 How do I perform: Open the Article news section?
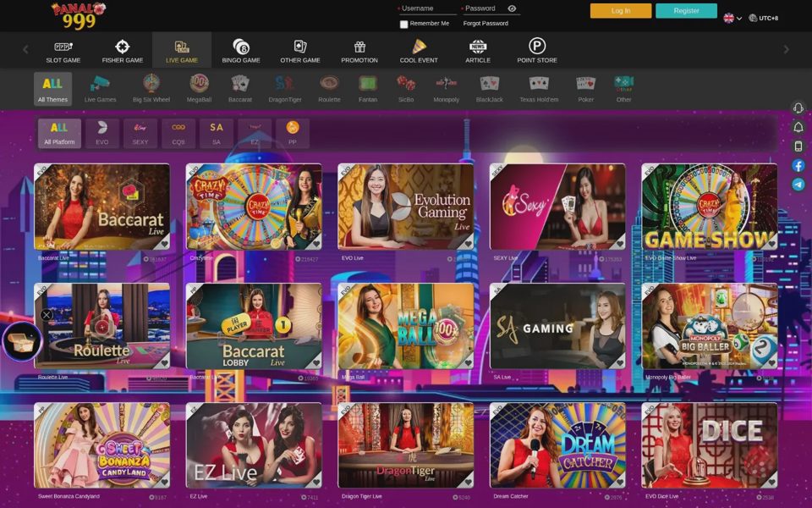point(477,51)
